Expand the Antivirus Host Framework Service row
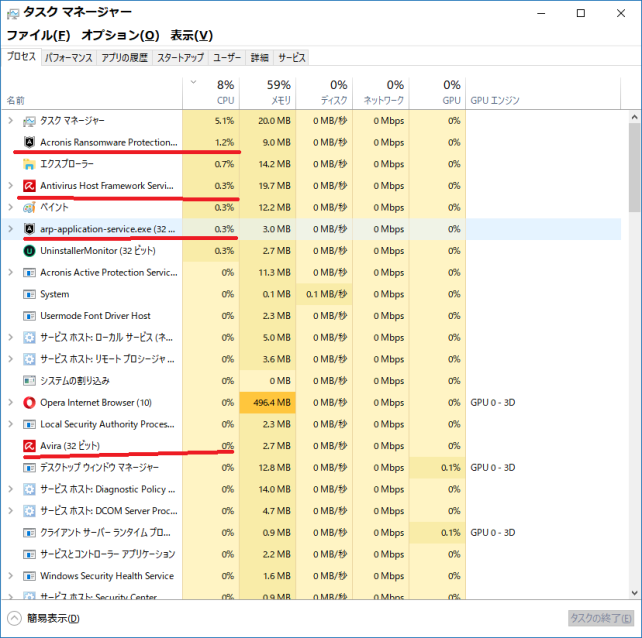The width and height of the screenshot is (642, 638). click(11, 186)
